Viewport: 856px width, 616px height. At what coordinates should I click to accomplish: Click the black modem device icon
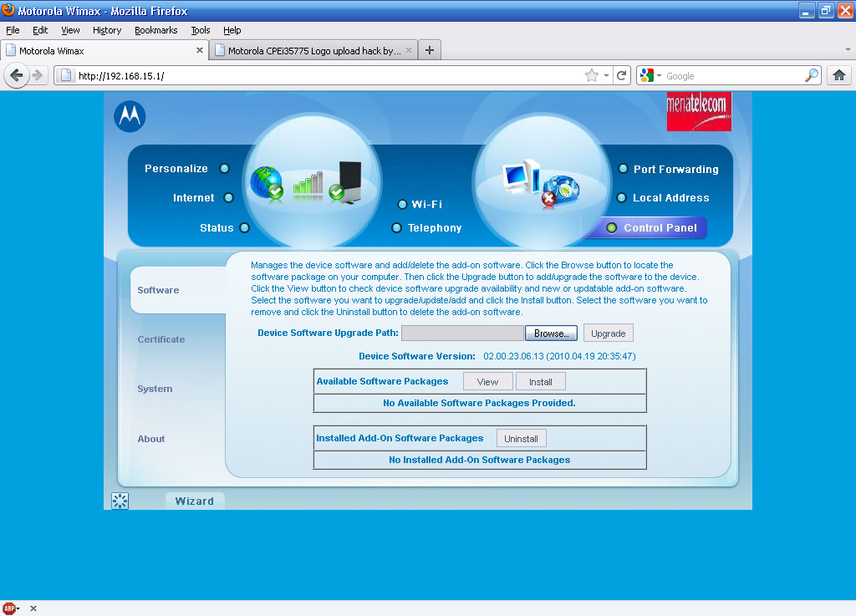346,182
